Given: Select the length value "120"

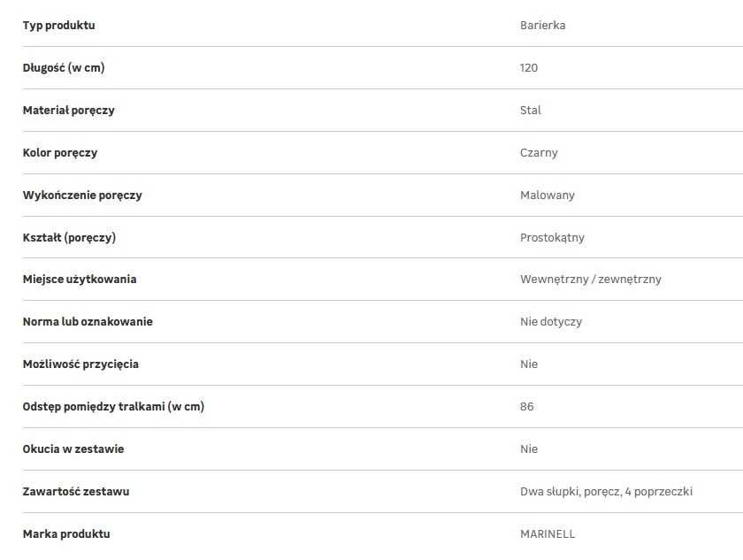Looking at the screenshot, I should point(529,68).
